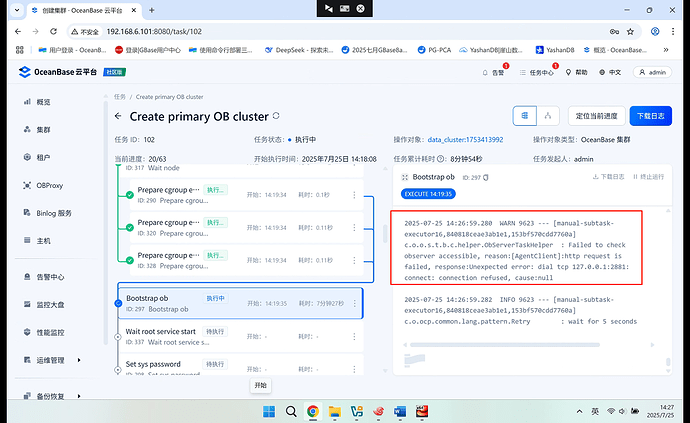Click horizontal scrollbar under log output
This screenshot has height=423, width=690.
(x=505, y=345)
